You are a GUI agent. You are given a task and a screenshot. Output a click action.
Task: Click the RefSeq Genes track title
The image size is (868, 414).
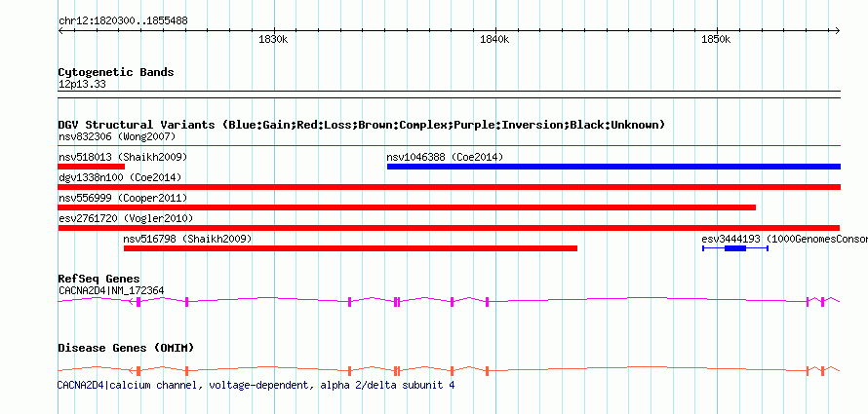pos(99,279)
